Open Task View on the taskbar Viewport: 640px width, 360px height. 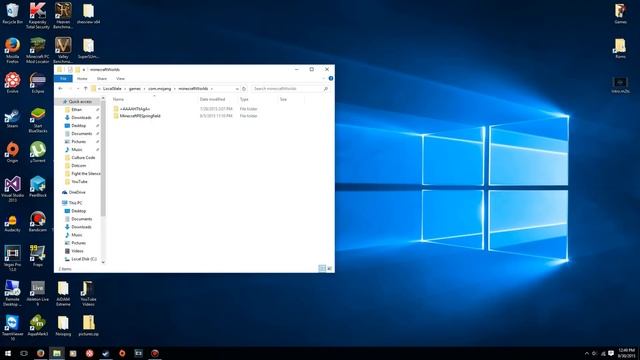(x=24, y=353)
